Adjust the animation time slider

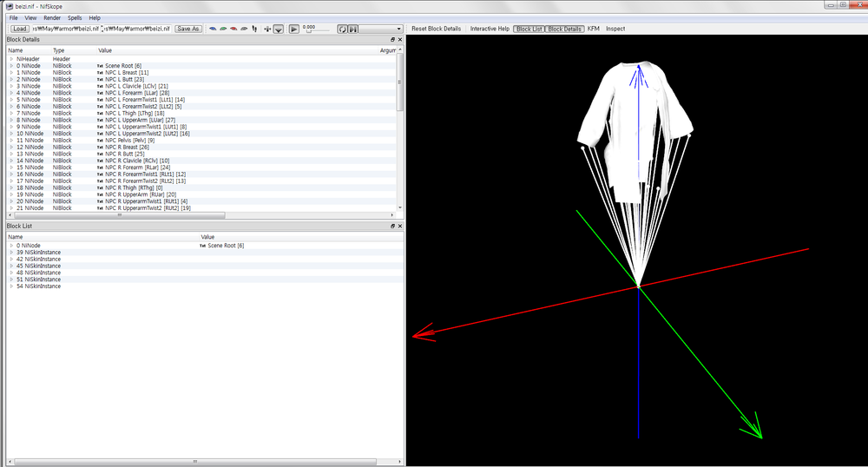coord(318,30)
